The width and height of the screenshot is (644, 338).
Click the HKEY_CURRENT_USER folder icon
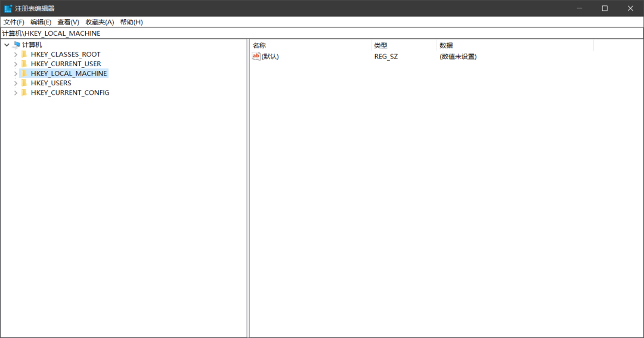point(24,64)
